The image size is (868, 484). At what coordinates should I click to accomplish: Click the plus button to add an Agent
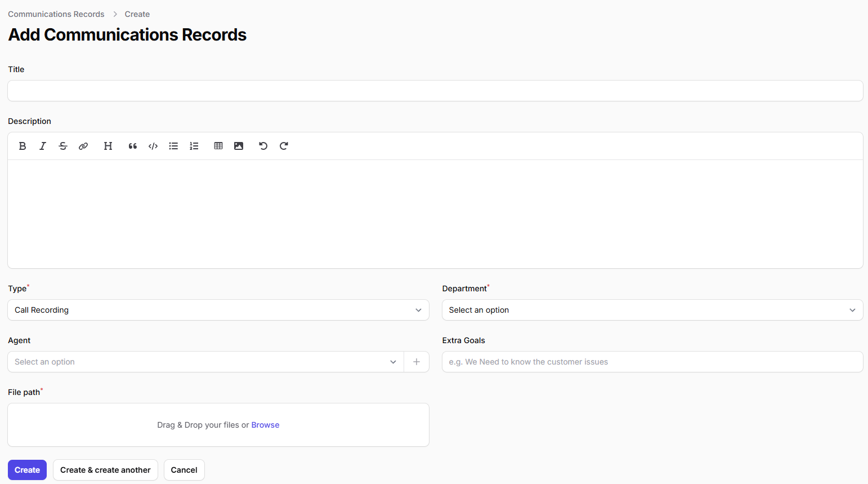(417, 362)
